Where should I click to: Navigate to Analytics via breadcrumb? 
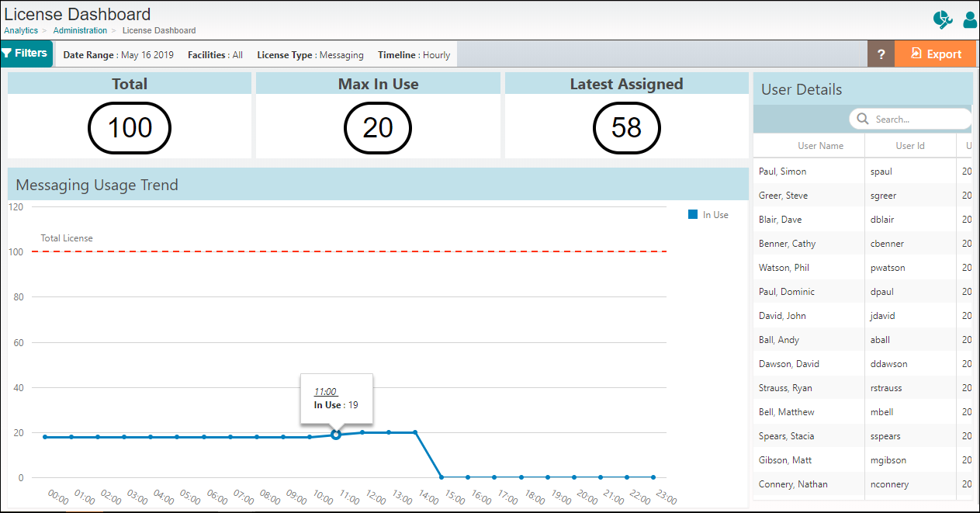tap(20, 30)
